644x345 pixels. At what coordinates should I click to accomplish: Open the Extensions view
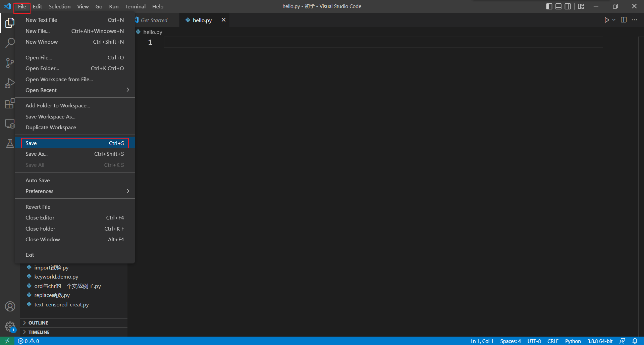10,103
